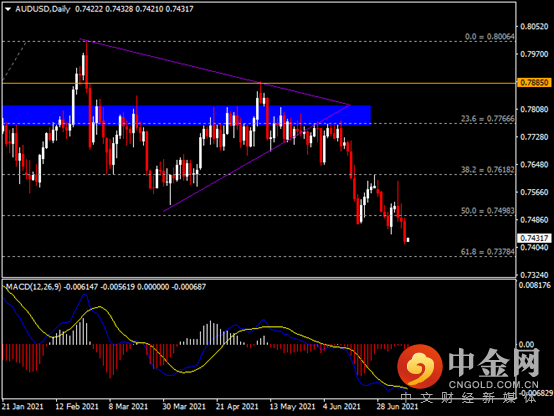
Task: Click the 61.8 = 0.73784 Fibonacci label
Action: pos(488,252)
